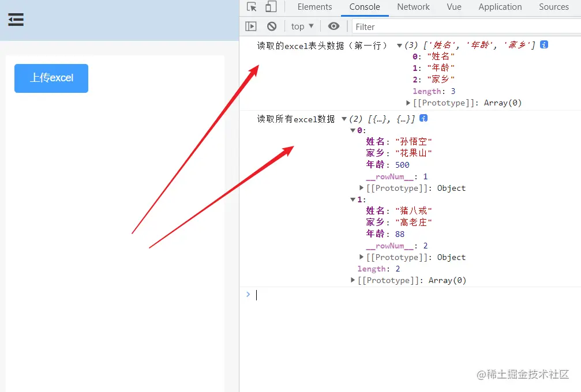Viewport: 581px width, 392px height.
Task: Switch to the Sources tab
Action: pyautogui.click(x=553, y=7)
